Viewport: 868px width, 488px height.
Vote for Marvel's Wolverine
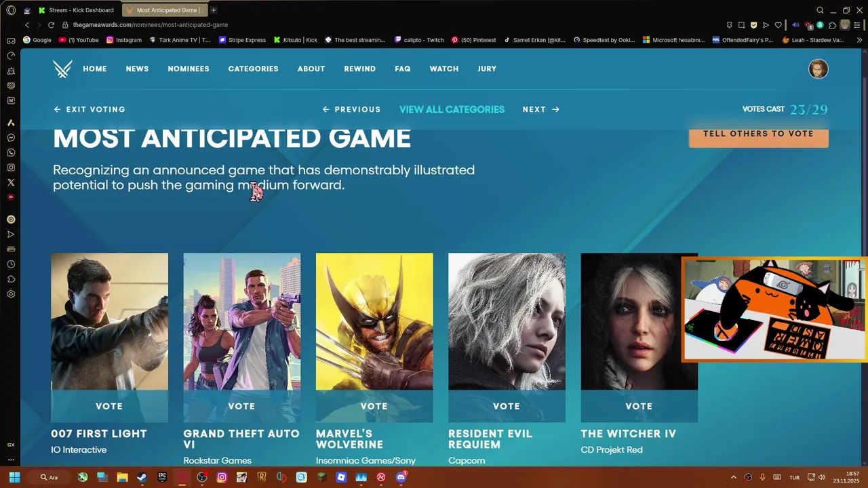(x=374, y=406)
